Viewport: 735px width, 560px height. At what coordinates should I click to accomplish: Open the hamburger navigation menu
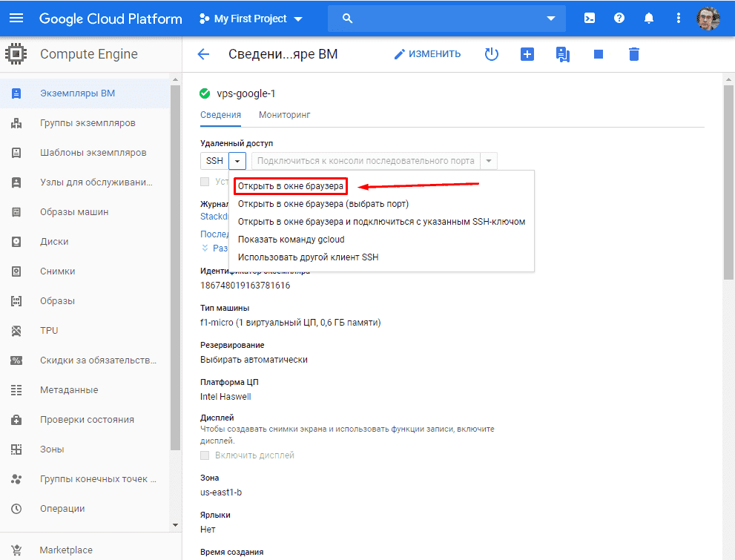pos(16,19)
